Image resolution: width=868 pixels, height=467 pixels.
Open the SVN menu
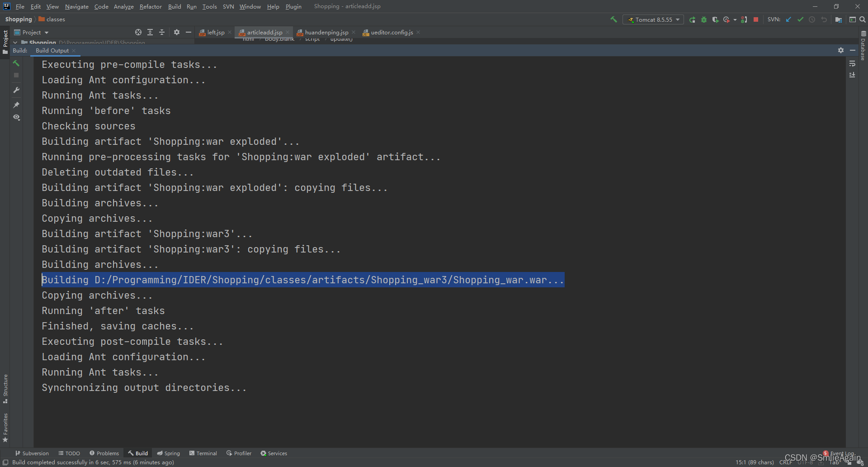(x=228, y=6)
